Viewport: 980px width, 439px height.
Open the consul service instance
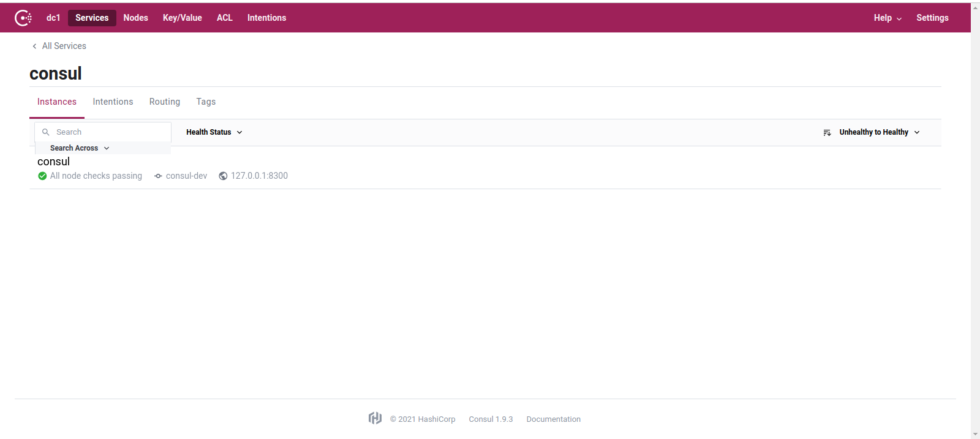53,162
